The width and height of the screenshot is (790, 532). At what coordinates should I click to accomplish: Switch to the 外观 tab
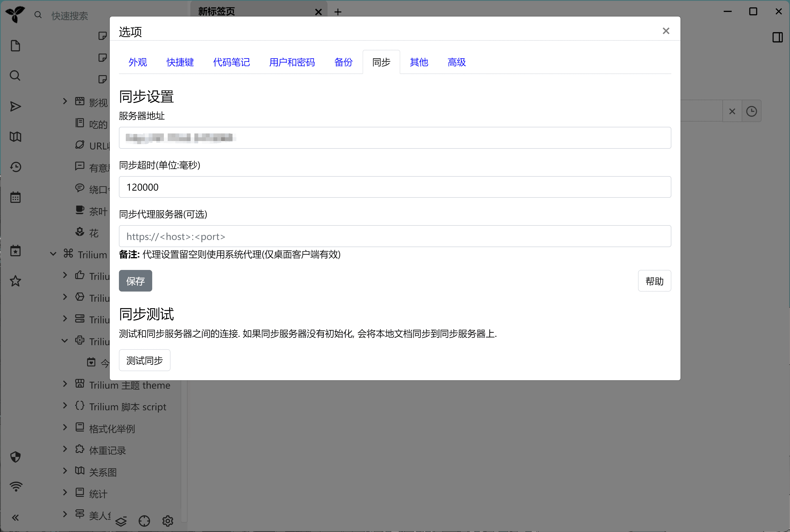pyautogui.click(x=138, y=62)
